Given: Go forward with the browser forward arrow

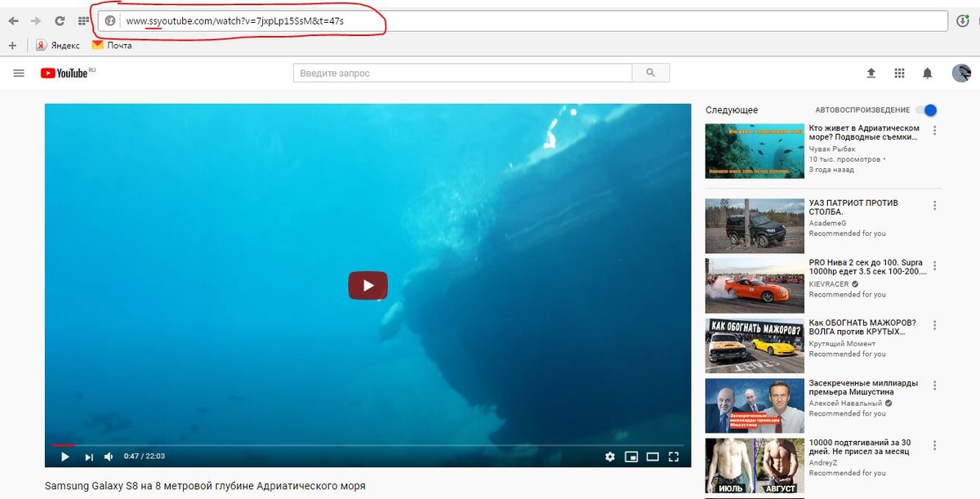Looking at the screenshot, I should 36,21.
